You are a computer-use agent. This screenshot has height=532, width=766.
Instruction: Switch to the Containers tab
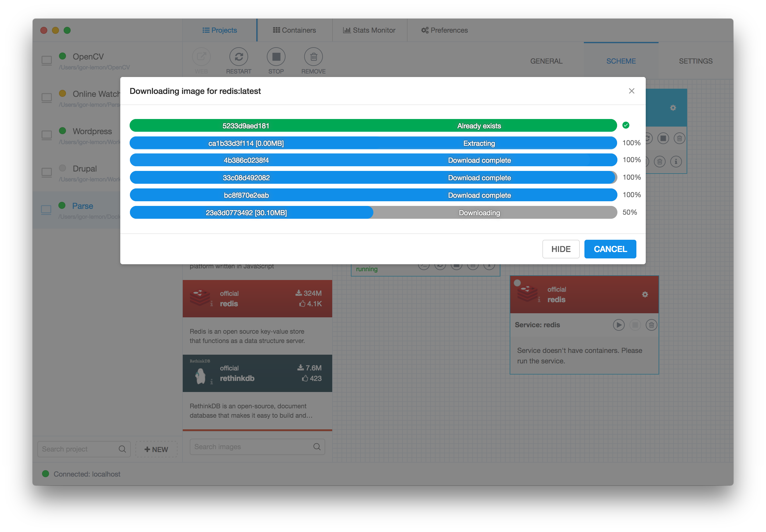pos(294,30)
